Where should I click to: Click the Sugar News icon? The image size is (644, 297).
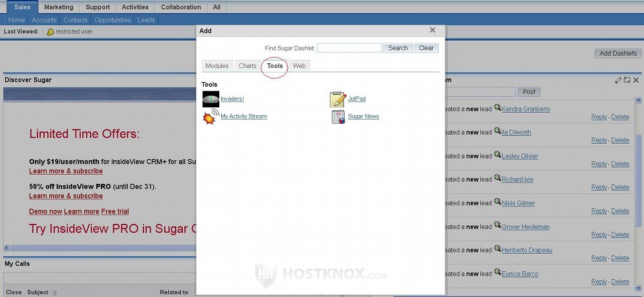tap(338, 116)
